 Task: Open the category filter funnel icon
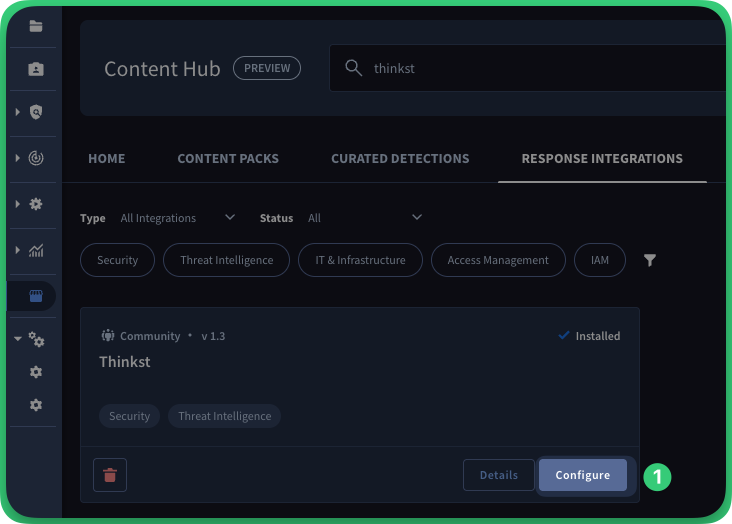point(650,260)
